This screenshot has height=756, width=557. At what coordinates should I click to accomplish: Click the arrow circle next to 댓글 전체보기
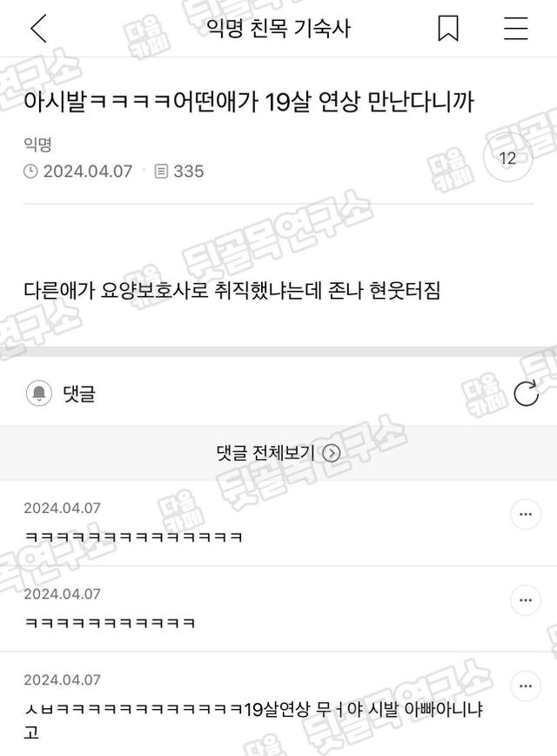point(332,453)
